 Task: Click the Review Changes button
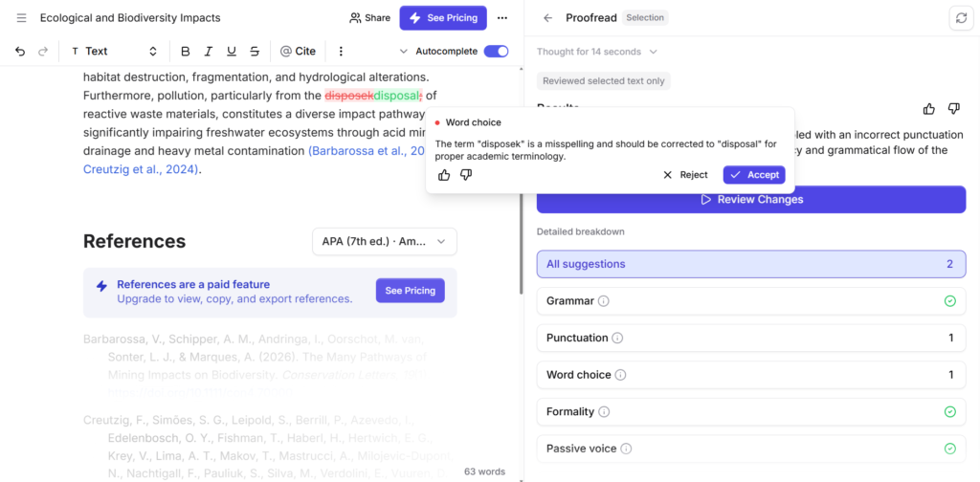(x=751, y=200)
